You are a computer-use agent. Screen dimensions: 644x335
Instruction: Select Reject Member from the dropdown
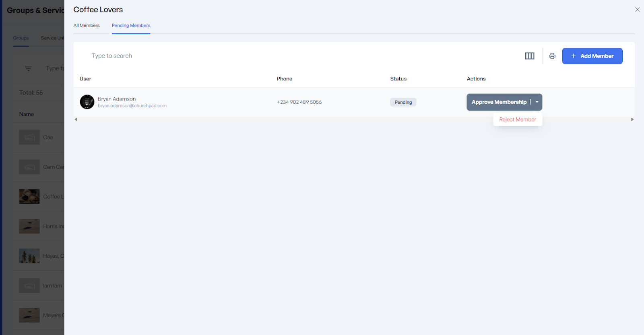(x=518, y=119)
